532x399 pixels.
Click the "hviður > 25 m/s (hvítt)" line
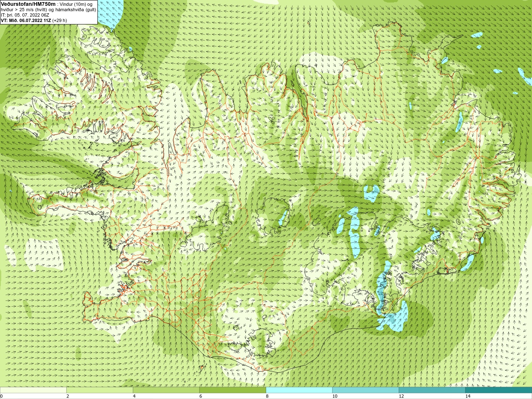[25, 10]
